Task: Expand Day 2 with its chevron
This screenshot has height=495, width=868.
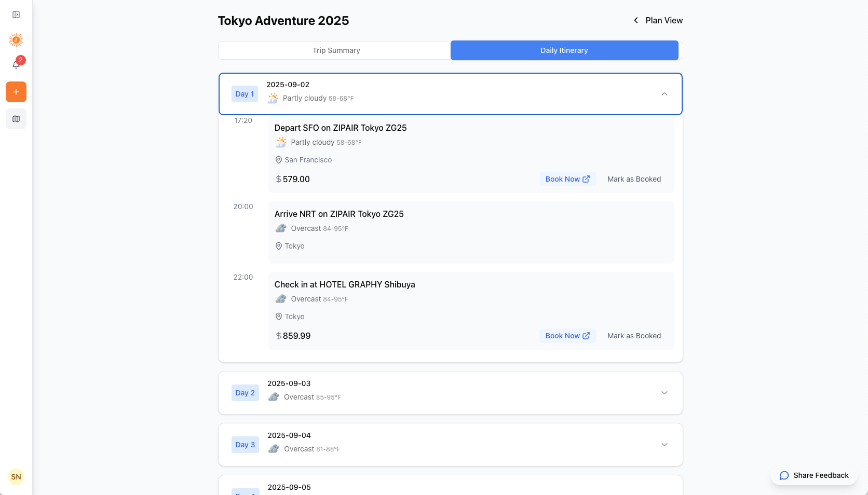Action: coord(664,393)
